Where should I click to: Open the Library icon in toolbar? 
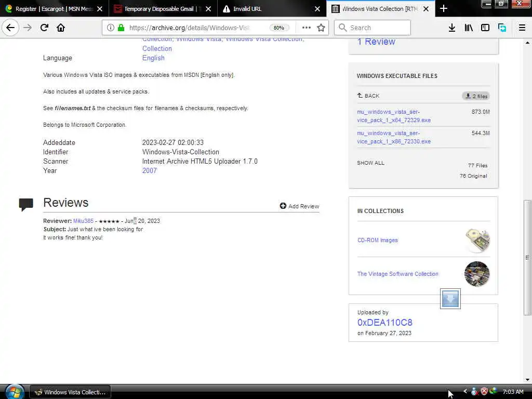pyautogui.click(x=469, y=28)
